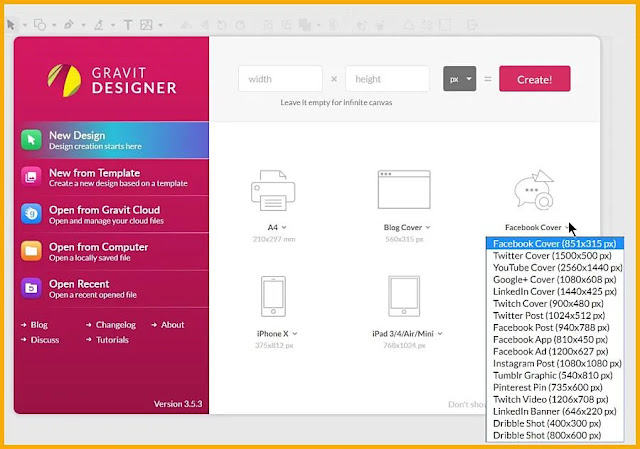The image size is (640, 449).
Task: Select the Shape tool in the toolbar
Action: (40, 25)
